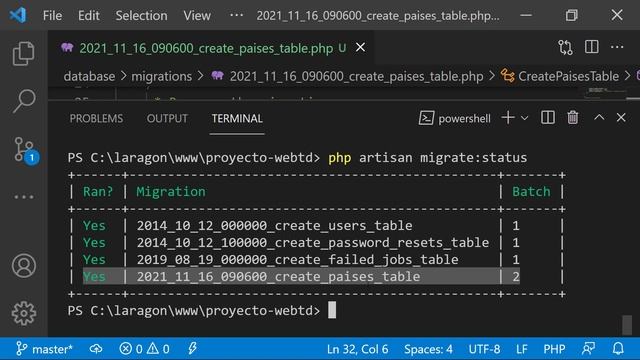Click the 'Ran?' column header text

pyautogui.click(x=98, y=192)
